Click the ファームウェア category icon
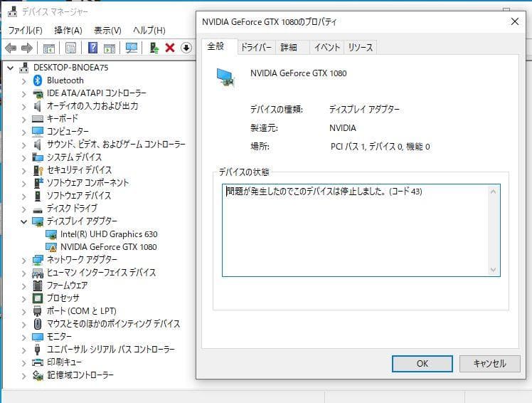Image resolution: width=532 pixels, height=403 pixels. (x=37, y=286)
